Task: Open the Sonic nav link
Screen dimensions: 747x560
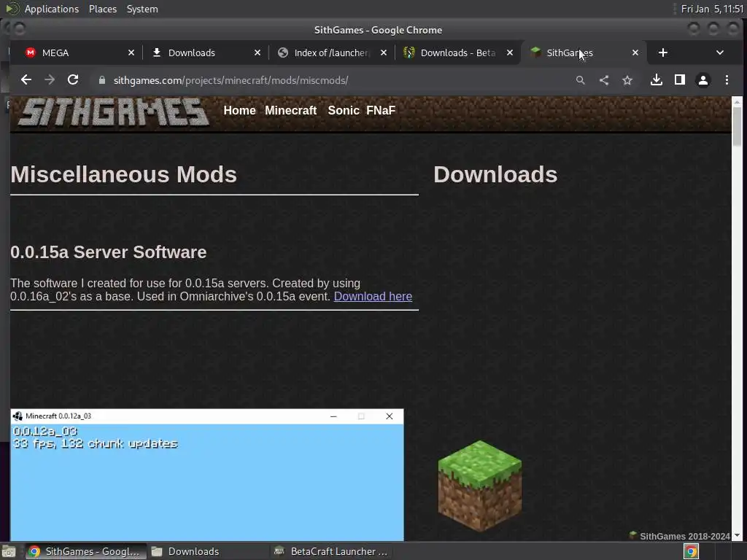Action: 344,111
